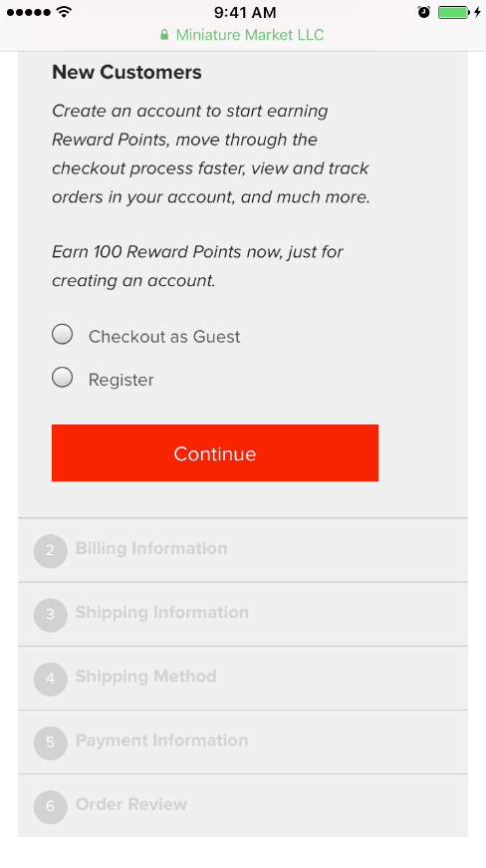Tap the step 4 number circle
The width and height of the screenshot is (486, 868).
(51, 679)
